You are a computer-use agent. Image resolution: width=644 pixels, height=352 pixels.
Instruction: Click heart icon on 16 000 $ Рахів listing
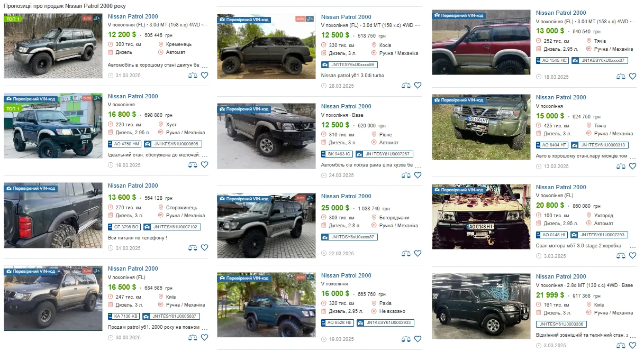[418, 339]
